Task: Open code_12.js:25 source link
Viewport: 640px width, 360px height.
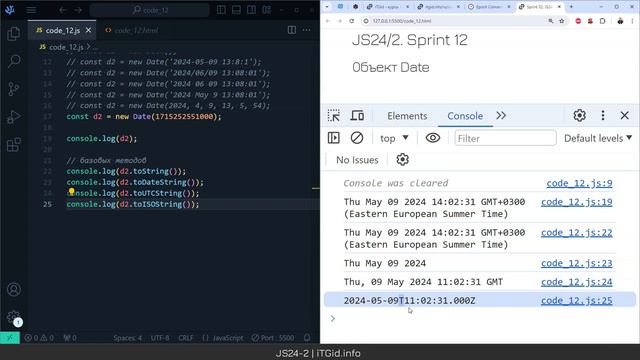Action: (577, 301)
